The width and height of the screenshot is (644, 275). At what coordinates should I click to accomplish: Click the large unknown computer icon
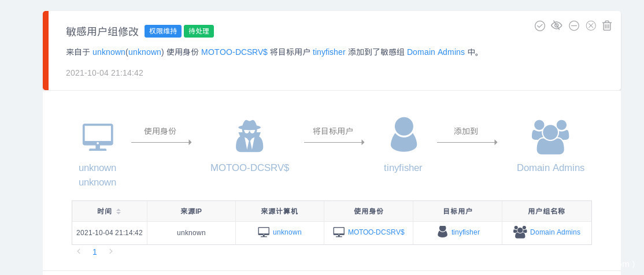[x=98, y=137]
